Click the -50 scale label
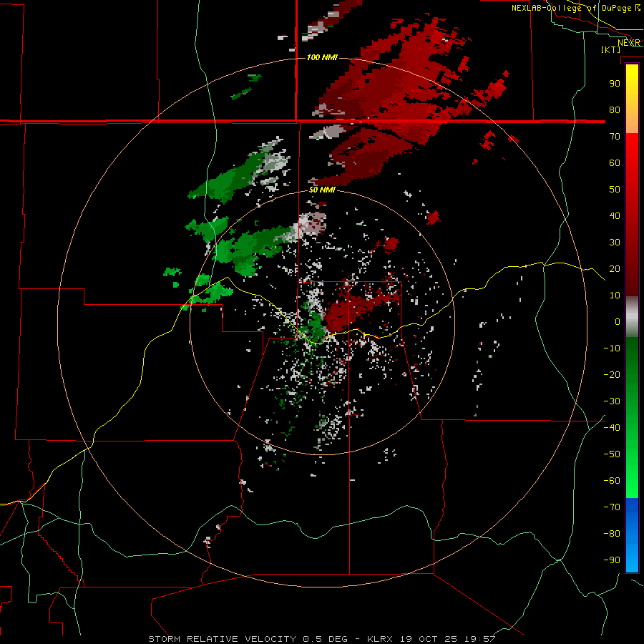This screenshot has height=644, width=644. (612, 454)
